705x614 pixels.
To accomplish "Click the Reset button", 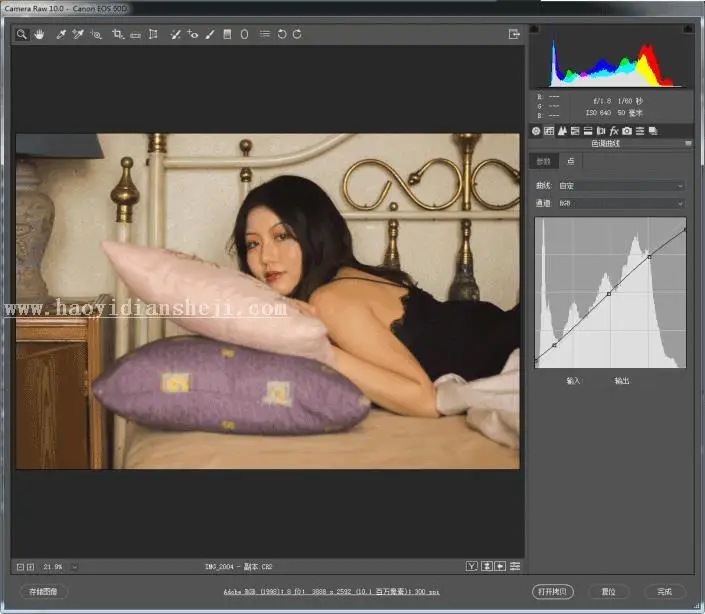I will (608, 592).
